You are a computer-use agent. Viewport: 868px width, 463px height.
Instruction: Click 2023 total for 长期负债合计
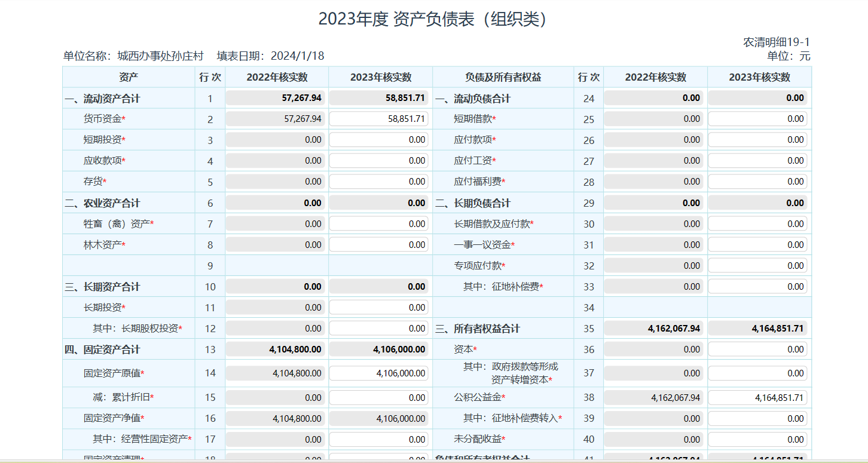pyautogui.click(x=757, y=203)
